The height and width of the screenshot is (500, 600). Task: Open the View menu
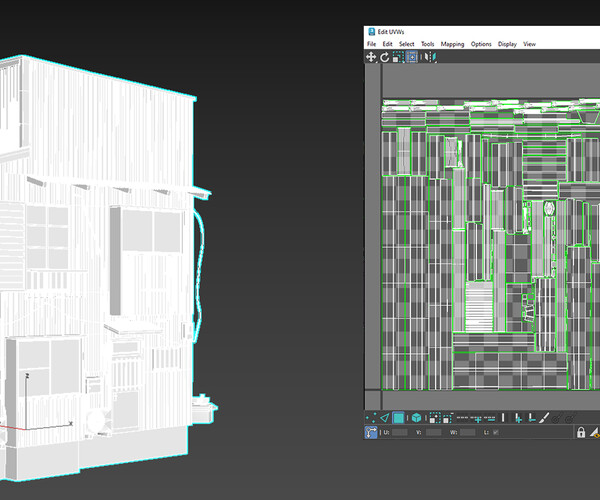(529, 44)
